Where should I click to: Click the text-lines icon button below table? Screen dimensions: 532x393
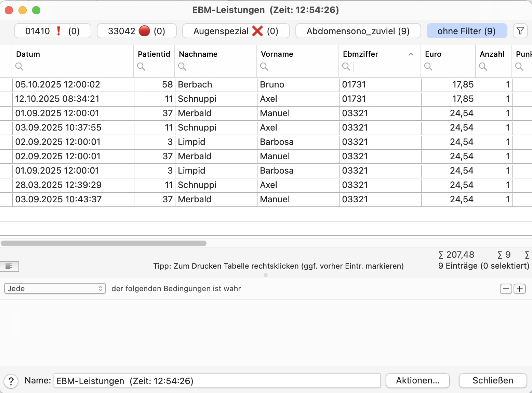click(9, 266)
